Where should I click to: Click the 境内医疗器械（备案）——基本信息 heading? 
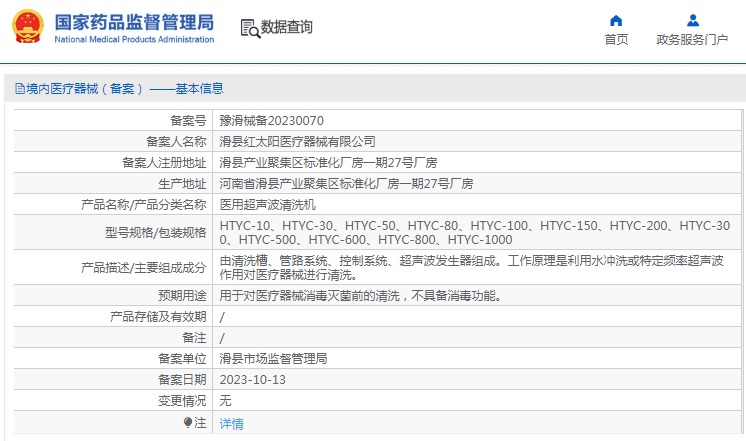[125, 88]
